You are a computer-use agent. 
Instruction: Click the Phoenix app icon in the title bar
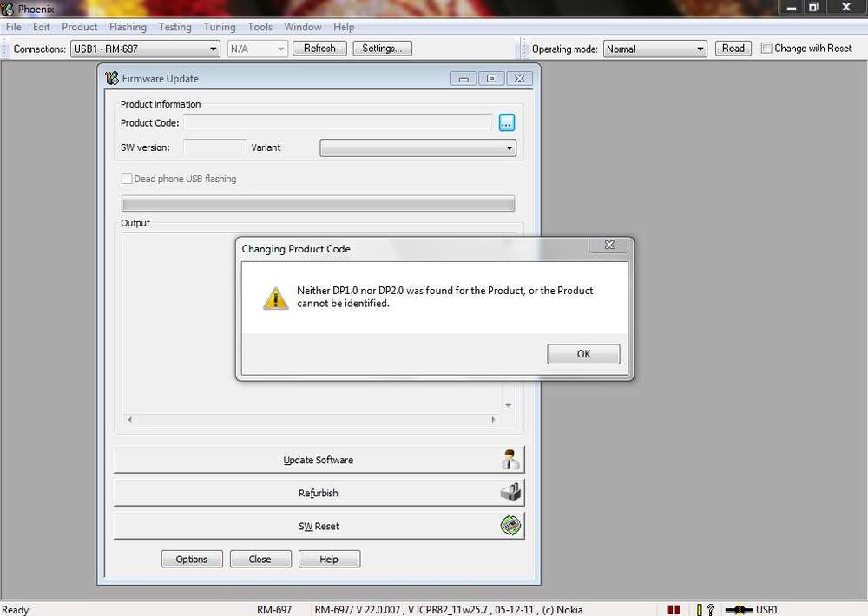[8, 9]
